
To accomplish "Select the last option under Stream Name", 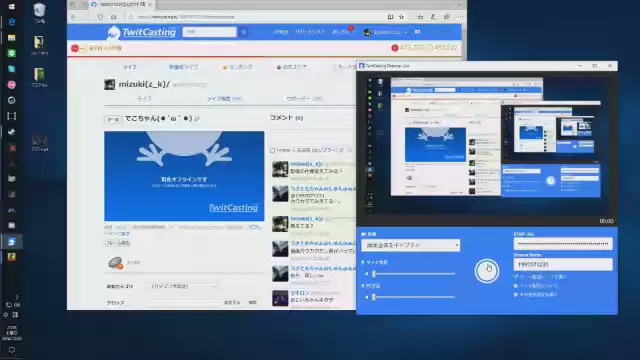I will 536,294.
